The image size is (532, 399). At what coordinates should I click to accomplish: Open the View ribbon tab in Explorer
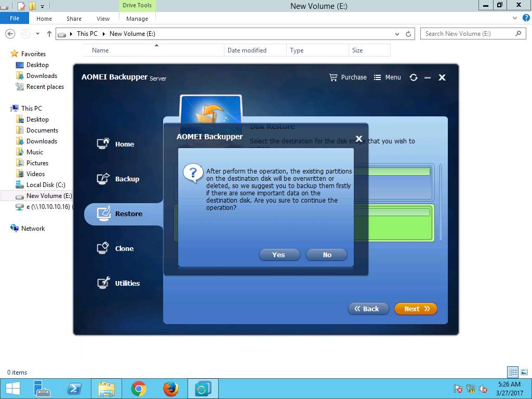click(x=103, y=19)
